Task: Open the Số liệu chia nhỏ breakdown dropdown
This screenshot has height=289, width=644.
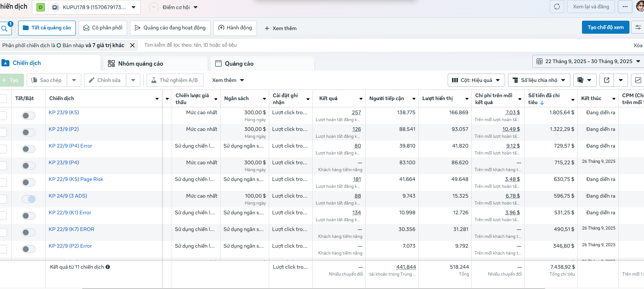Action: coord(539,80)
